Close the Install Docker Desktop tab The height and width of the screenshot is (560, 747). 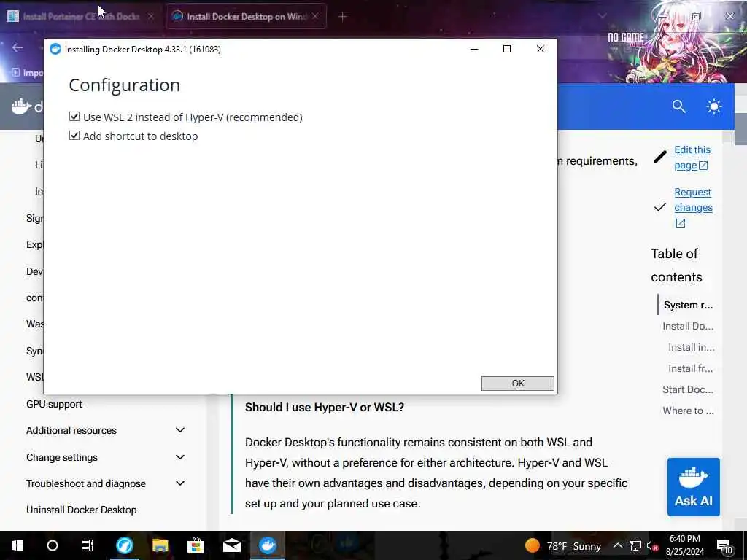coord(315,16)
